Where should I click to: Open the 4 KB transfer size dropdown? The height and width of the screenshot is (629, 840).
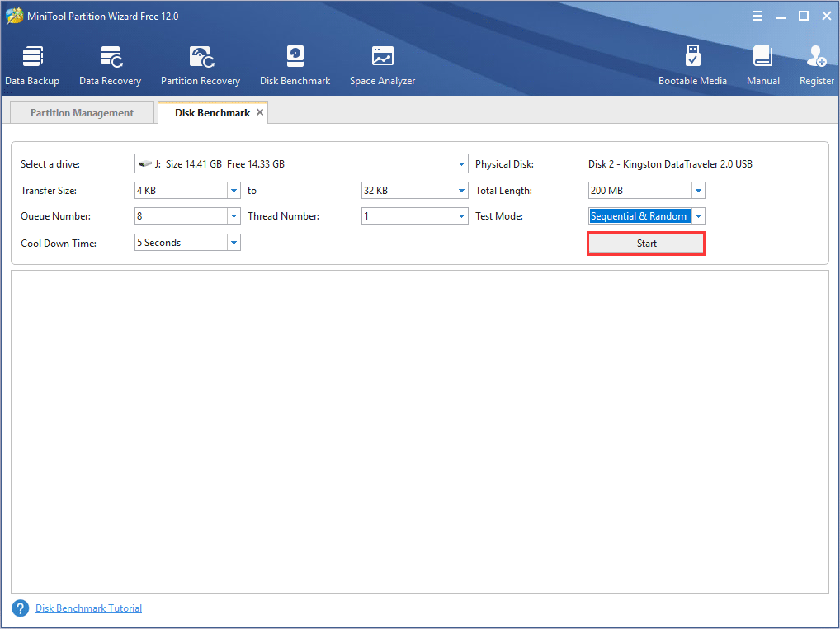coord(234,190)
